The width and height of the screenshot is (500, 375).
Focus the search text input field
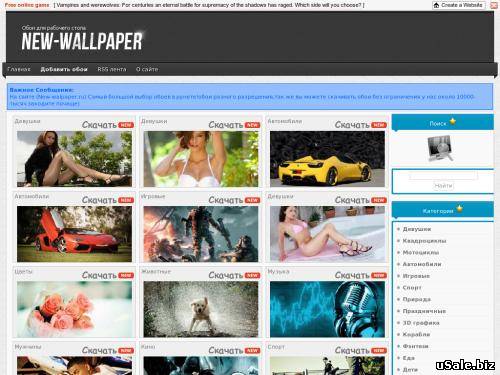(x=443, y=175)
